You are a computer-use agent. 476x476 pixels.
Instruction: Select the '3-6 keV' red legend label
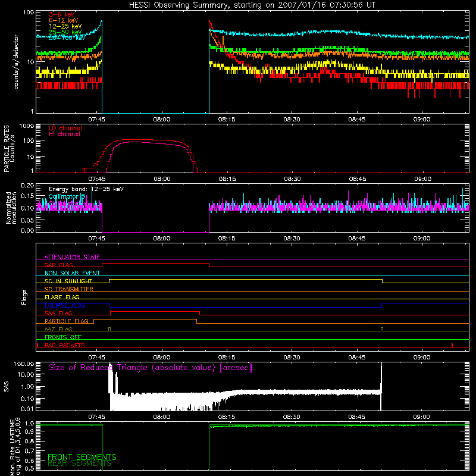62,14
